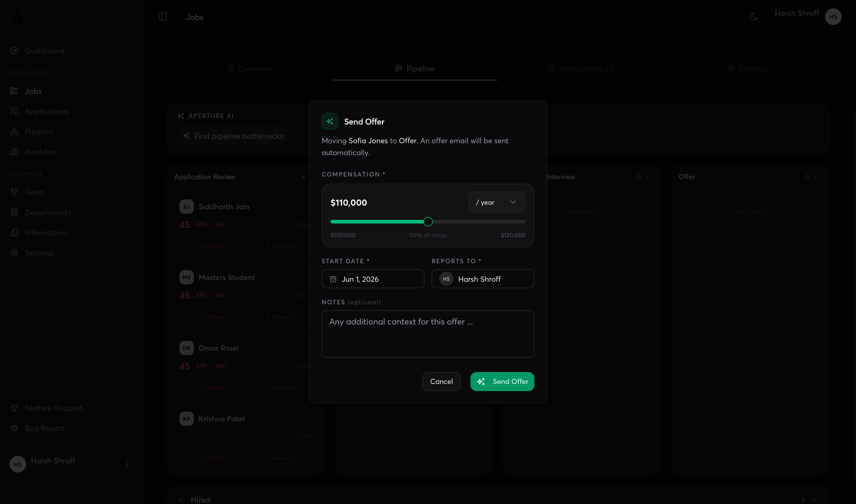Click the calendar icon in Start Date
The height and width of the screenshot is (504, 856).
pos(333,279)
